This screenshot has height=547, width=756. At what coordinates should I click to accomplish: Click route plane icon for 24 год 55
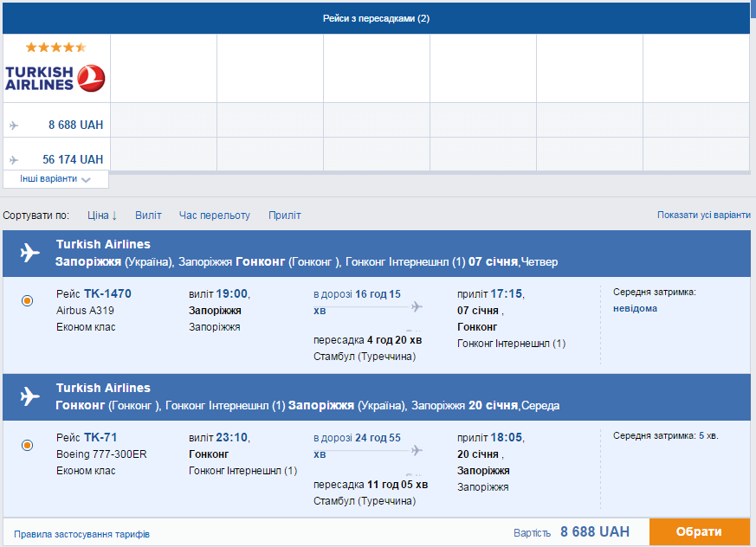[x=417, y=450]
